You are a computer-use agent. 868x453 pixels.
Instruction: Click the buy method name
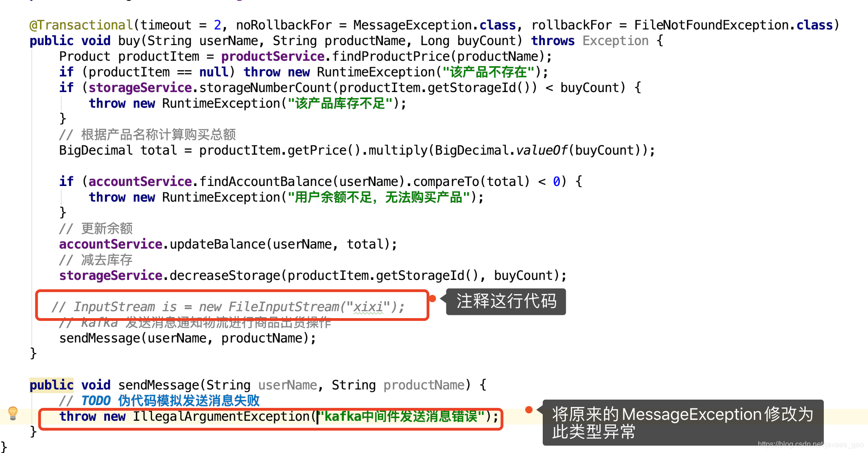[x=129, y=41]
